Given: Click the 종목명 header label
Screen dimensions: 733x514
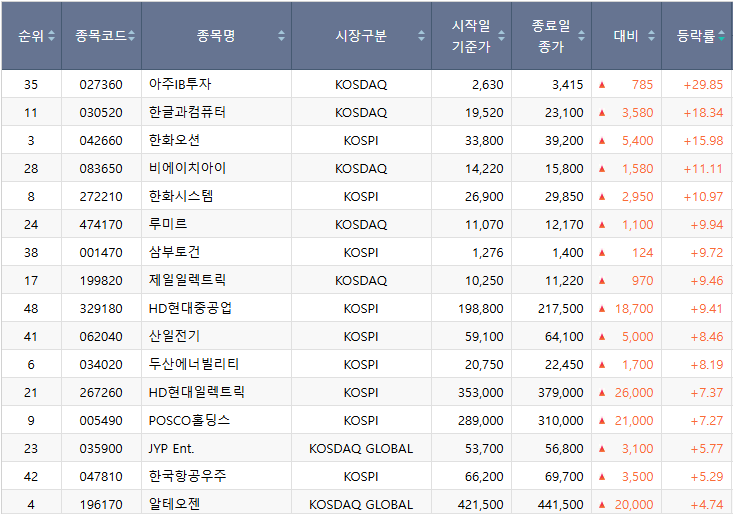Looking at the screenshot, I should point(216,36).
